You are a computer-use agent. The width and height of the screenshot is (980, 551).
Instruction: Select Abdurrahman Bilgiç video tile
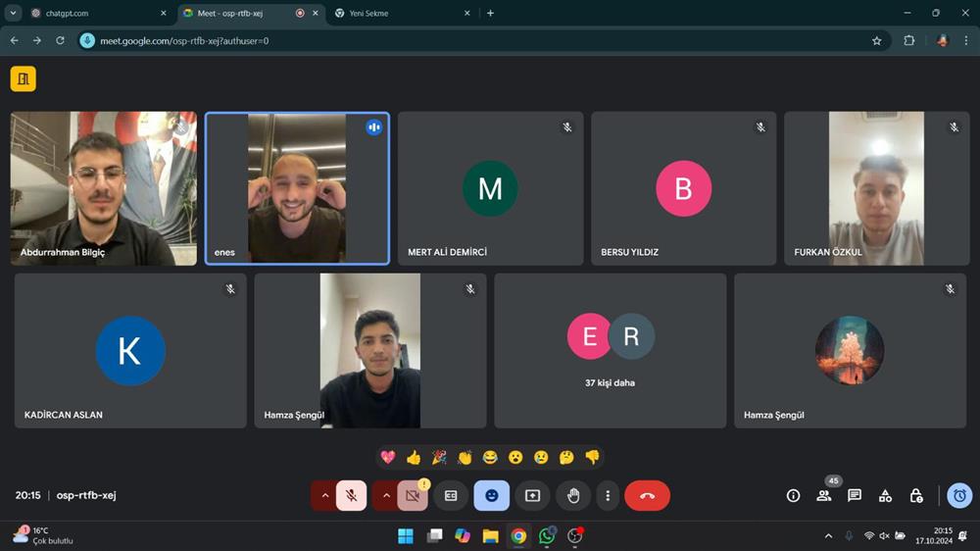[x=104, y=188]
